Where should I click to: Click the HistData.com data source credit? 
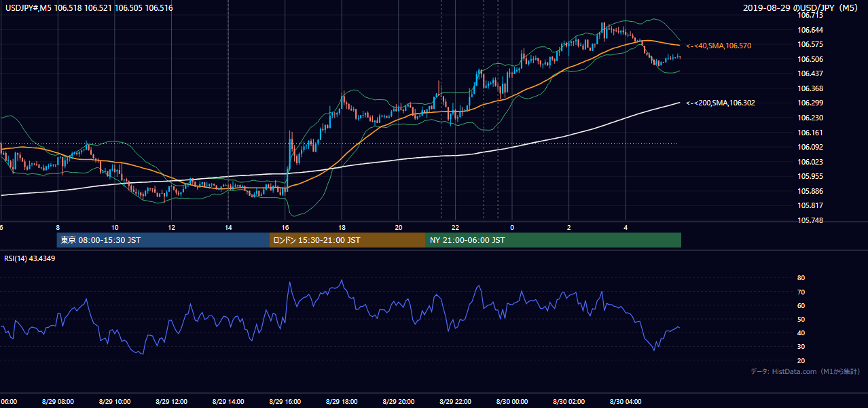point(805,371)
